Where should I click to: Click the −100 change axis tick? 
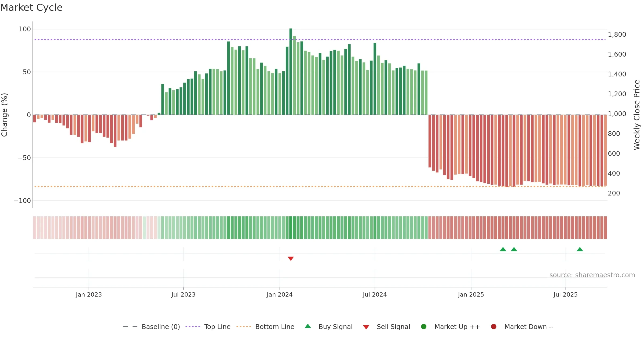[22, 201]
